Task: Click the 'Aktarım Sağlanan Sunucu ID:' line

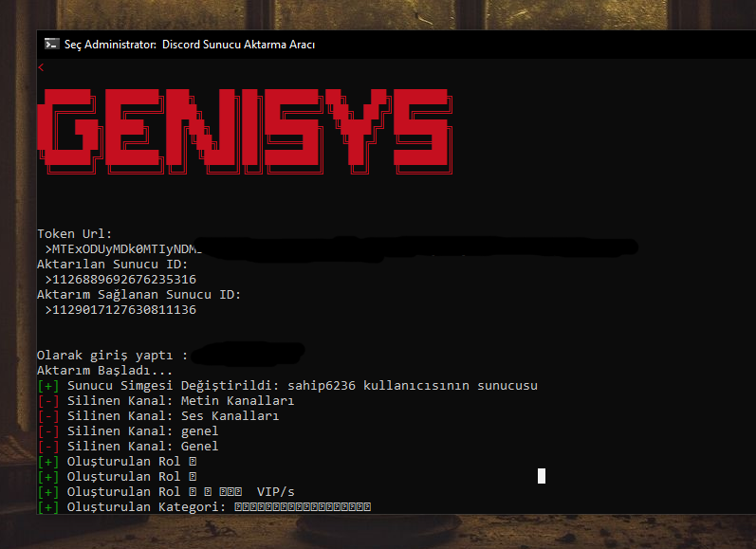Action: pyautogui.click(x=138, y=295)
